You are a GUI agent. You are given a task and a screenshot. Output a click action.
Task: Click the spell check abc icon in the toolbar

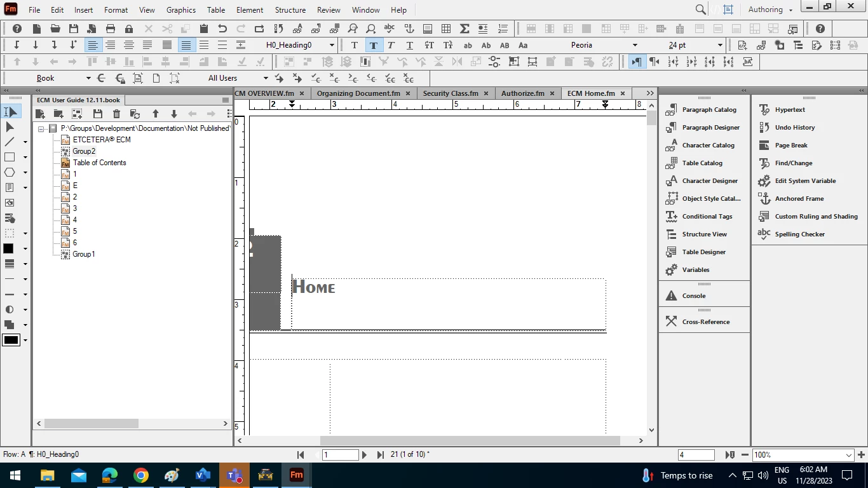pos(390,29)
